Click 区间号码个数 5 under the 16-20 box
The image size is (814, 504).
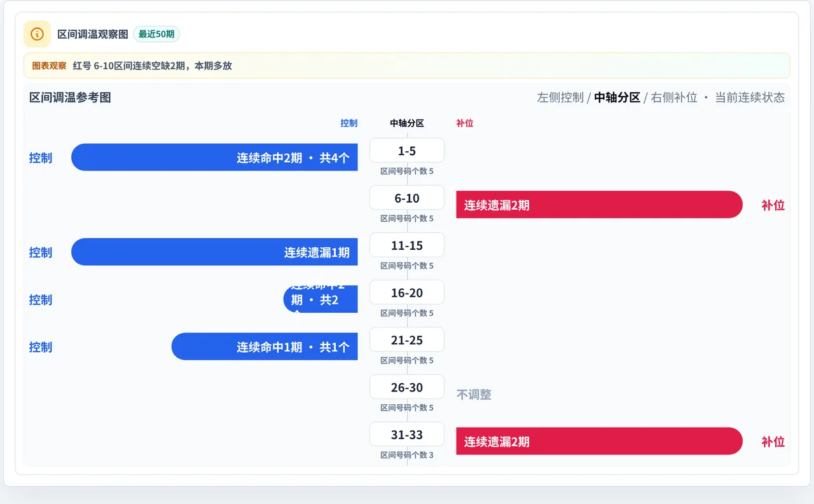pos(407,313)
